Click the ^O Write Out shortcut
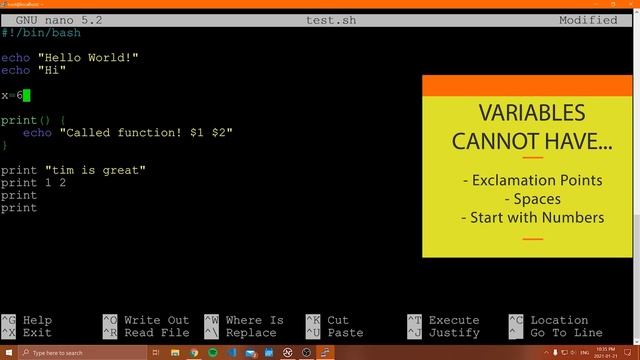Screen dimensions: 640x360 coord(146,320)
